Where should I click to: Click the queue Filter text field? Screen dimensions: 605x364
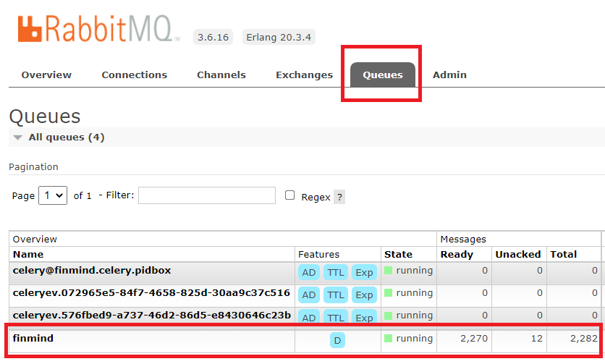(207, 195)
